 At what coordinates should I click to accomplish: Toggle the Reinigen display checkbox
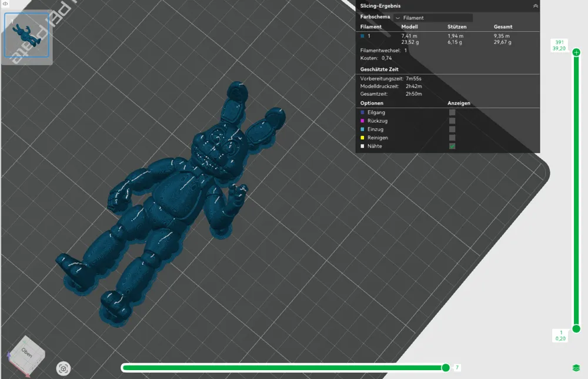pos(452,137)
